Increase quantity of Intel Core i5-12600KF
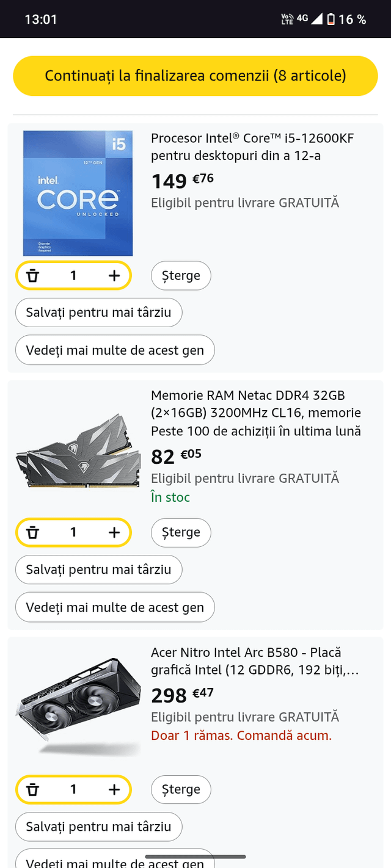Screen dimensions: 391x868 pyautogui.click(x=114, y=276)
